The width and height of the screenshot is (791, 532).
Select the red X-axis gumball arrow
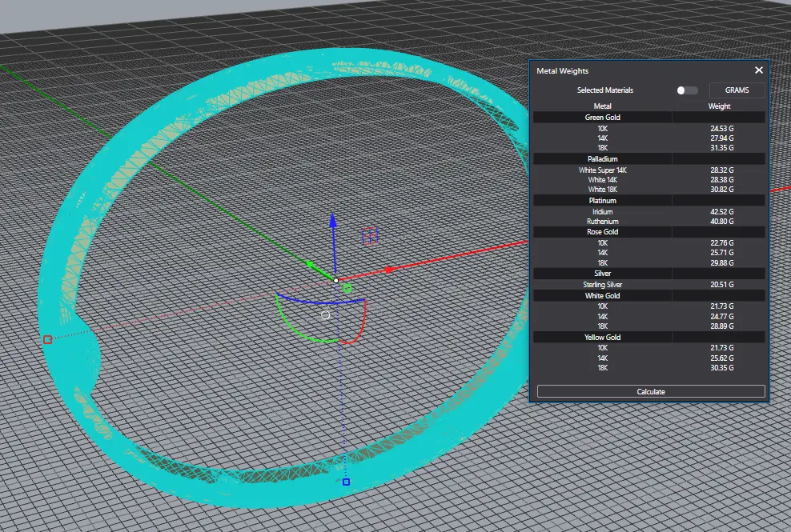coord(389,270)
